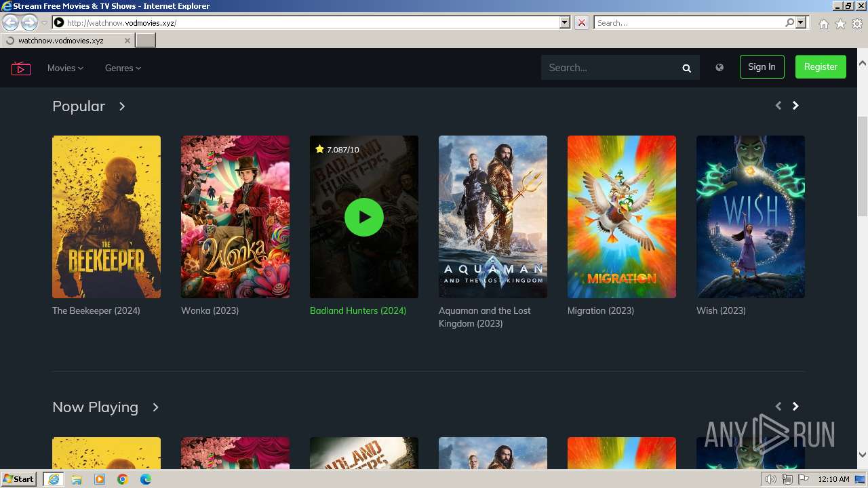
Task: Open the Wish poster in Popular
Action: pyautogui.click(x=751, y=217)
